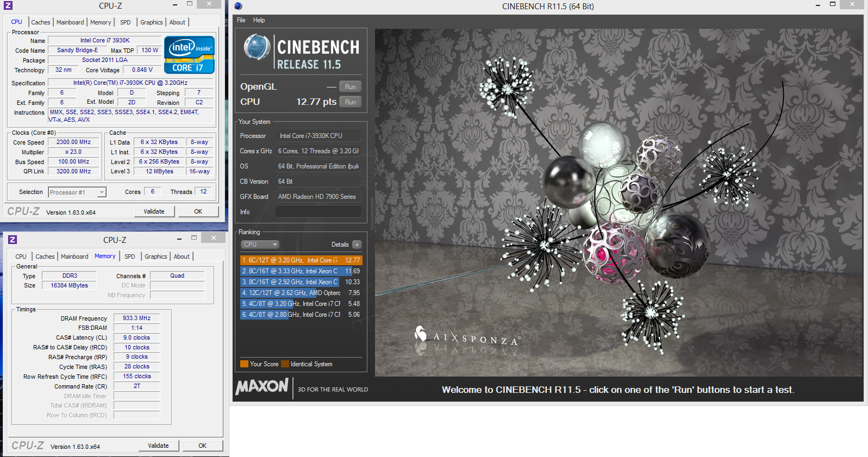Image resolution: width=868 pixels, height=457 pixels.
Task: Switch to Memory tab in top CPU-Z window
Action: coord(101,22)
